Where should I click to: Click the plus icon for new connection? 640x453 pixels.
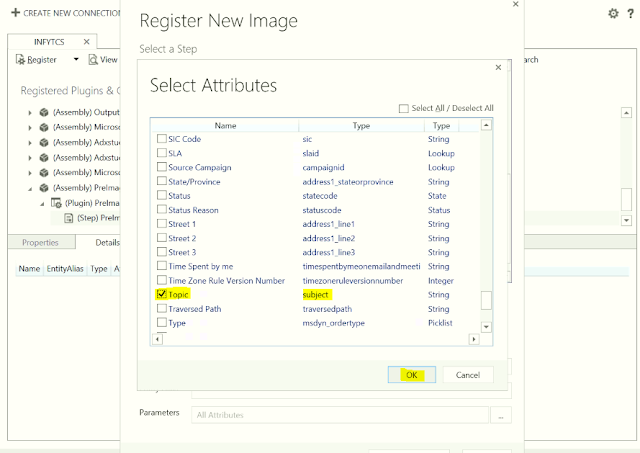click(13, 11)
